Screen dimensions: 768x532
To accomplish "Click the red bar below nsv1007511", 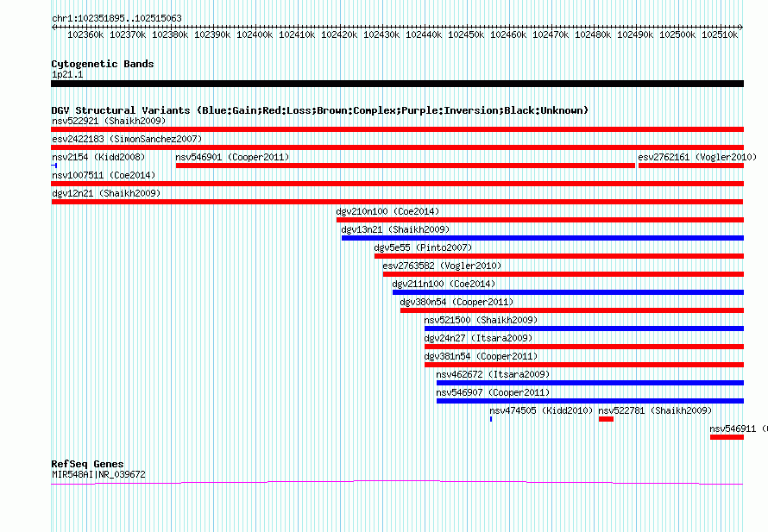I will [x=397, y=184].
